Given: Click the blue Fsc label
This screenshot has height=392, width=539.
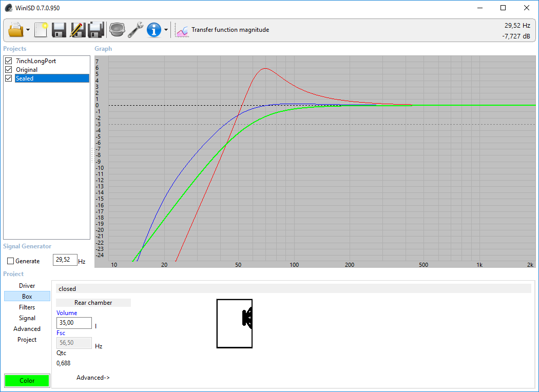Looking at the screenshot, I should [61, 333].
